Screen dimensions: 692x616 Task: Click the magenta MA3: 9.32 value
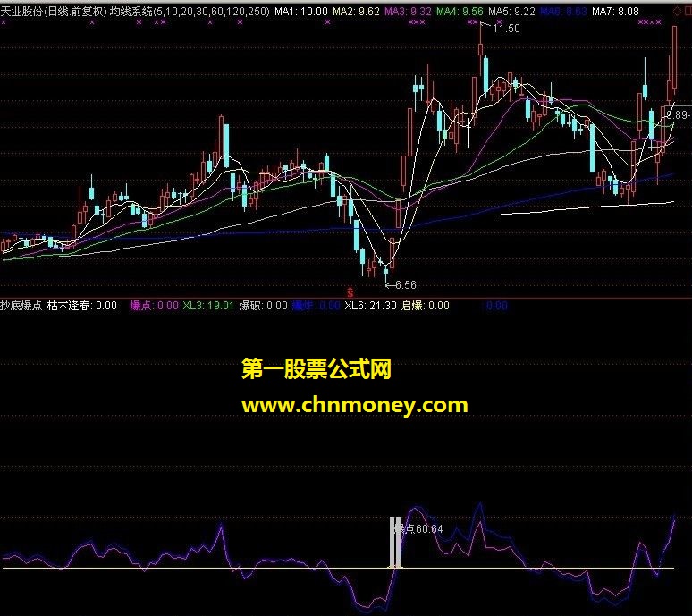408,12
